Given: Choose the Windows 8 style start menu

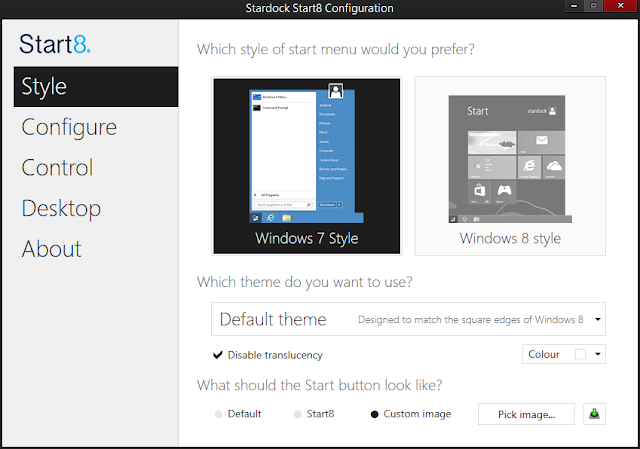Looking at the screenshot, I should (x=510, y=166).
